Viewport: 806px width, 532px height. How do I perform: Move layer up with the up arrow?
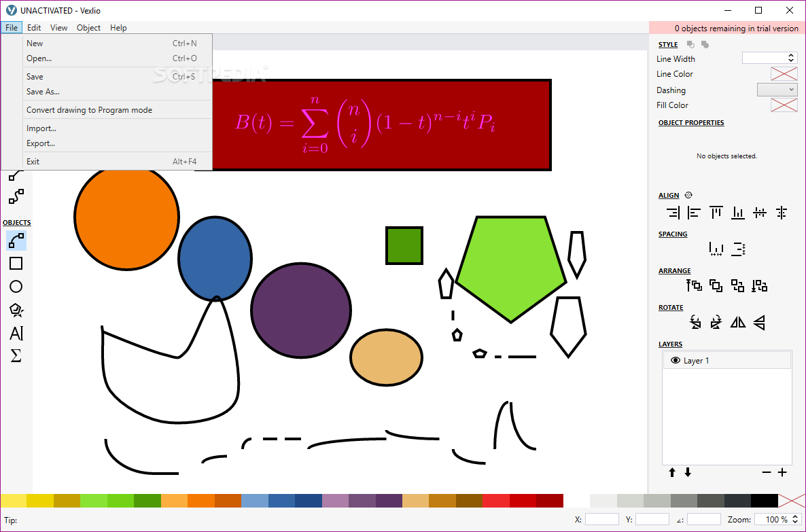coord(672,472)
